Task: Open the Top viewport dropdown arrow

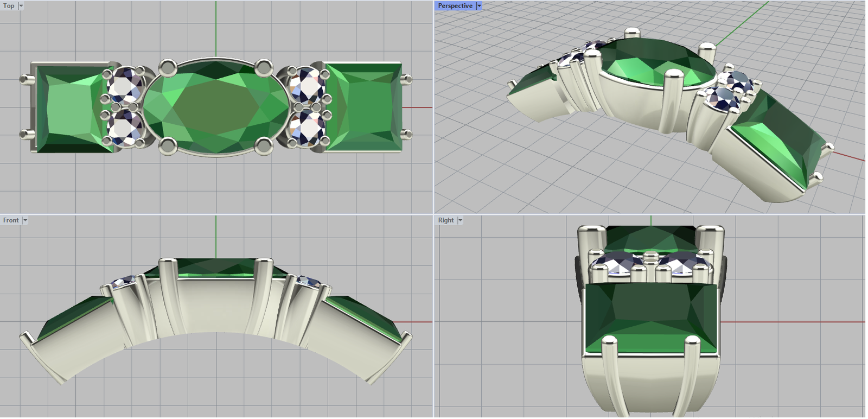Action: [21, 6]
